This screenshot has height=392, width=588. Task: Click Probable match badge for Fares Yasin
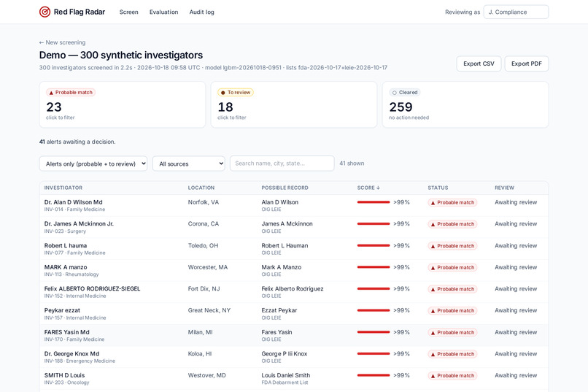452,332
